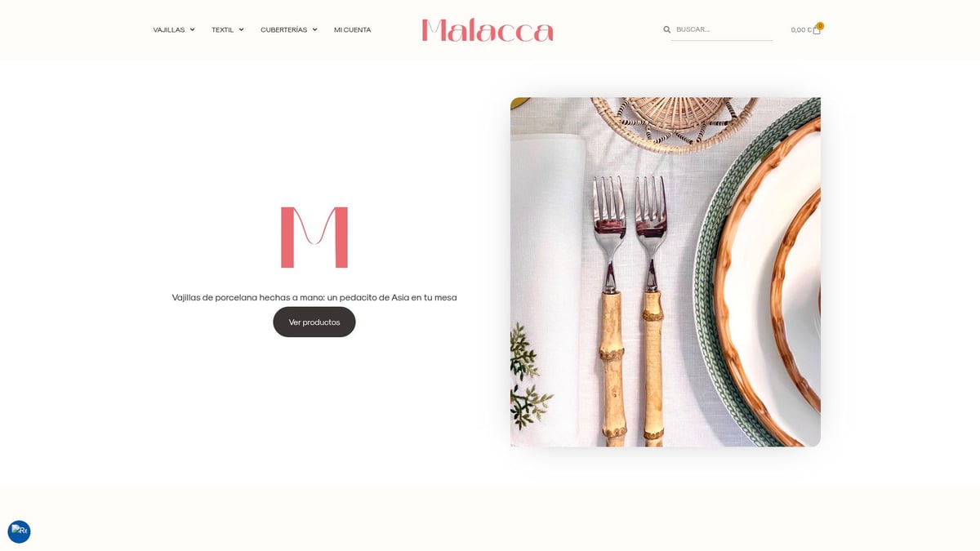Focus the BUSCAR search field
980x551 pixels.
pyautogui.click(x=723, y=29)
